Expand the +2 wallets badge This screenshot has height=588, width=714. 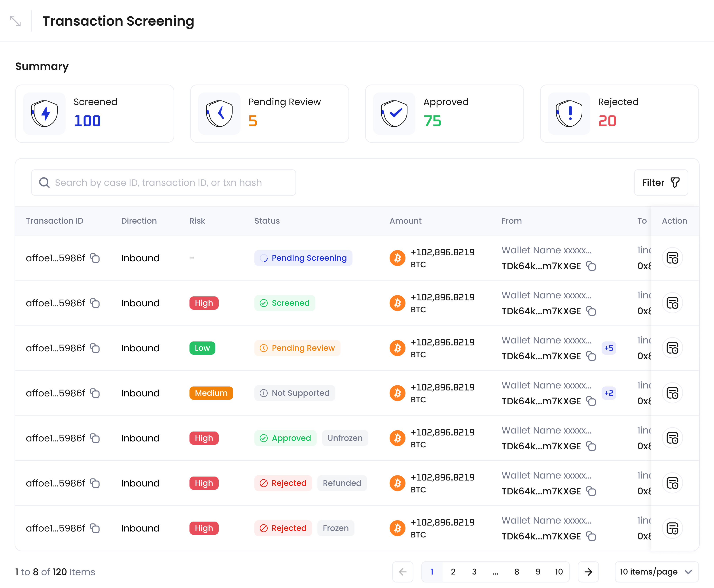[x=609, y=393]
